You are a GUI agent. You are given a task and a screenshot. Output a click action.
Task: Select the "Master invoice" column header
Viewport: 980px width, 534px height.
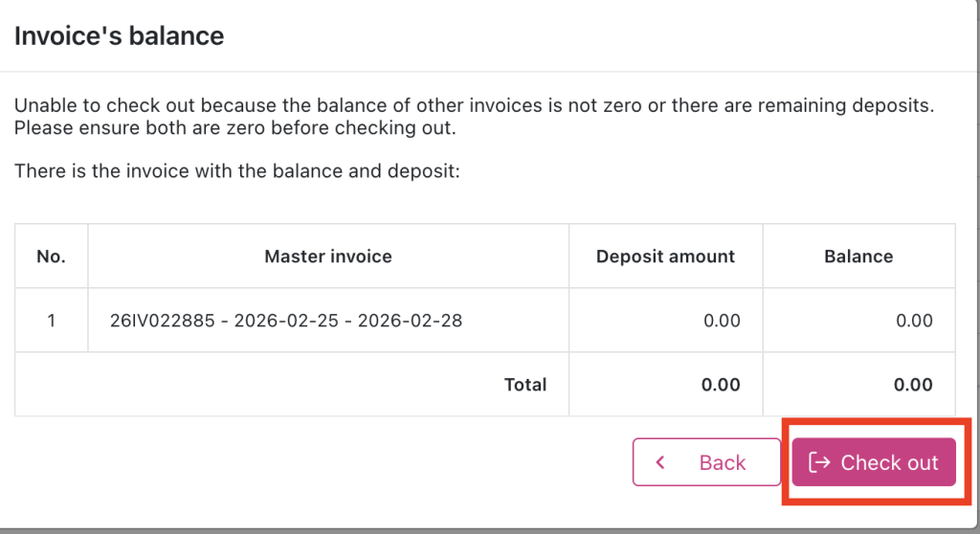point(327,256)
